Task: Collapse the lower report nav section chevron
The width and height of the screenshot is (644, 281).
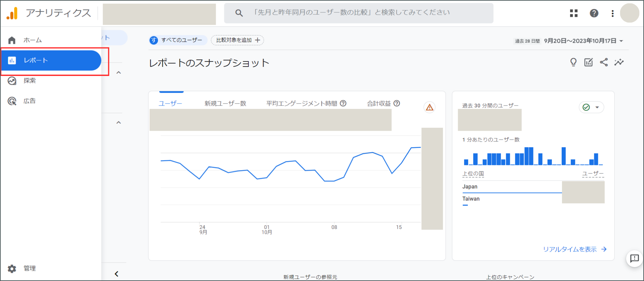Action: pos(119,123)
